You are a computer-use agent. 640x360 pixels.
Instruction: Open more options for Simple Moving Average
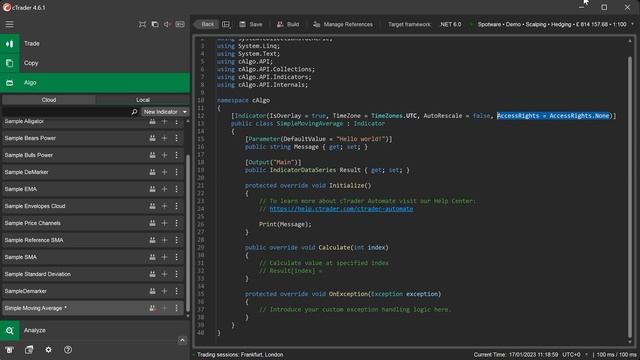click(176, 309)
